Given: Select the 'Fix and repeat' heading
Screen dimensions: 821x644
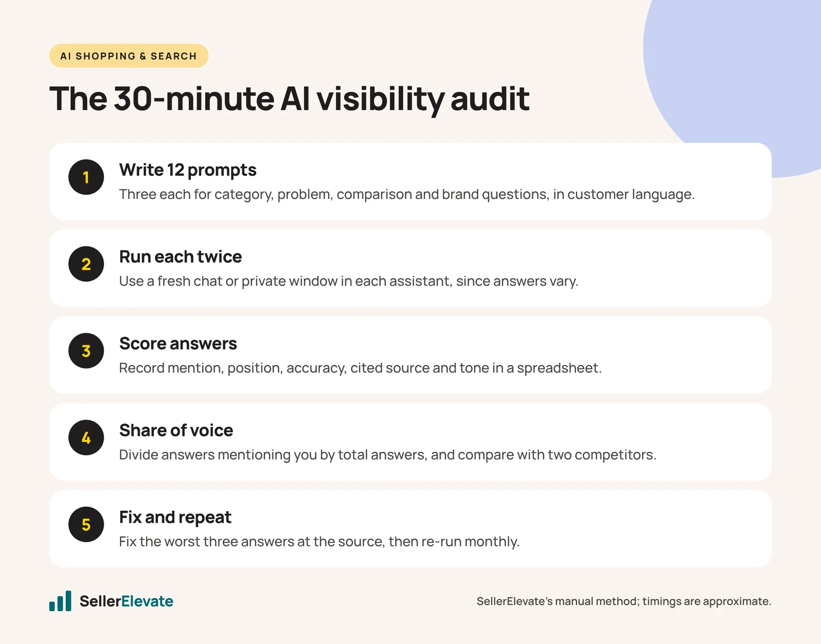Looking at the screenshot, I should tap(175, 517).
